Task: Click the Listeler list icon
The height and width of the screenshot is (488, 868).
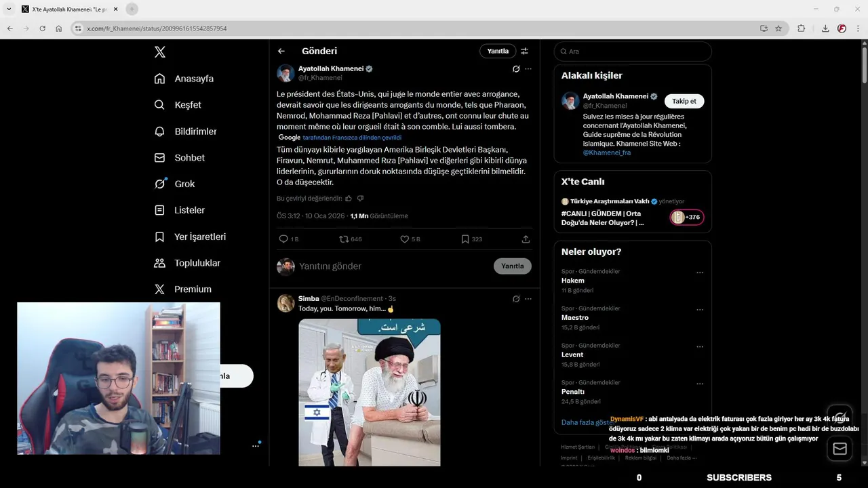Action: pos(159,210)
